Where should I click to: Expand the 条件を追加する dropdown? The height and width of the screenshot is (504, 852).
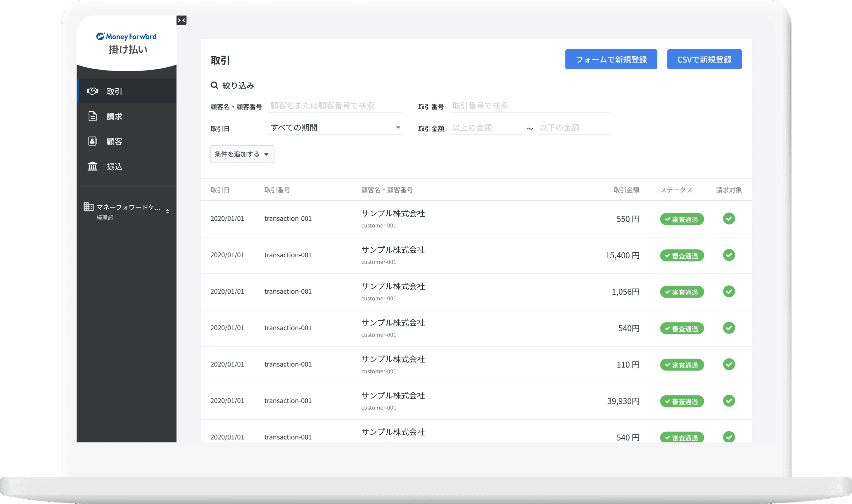[x=242, y=154]
